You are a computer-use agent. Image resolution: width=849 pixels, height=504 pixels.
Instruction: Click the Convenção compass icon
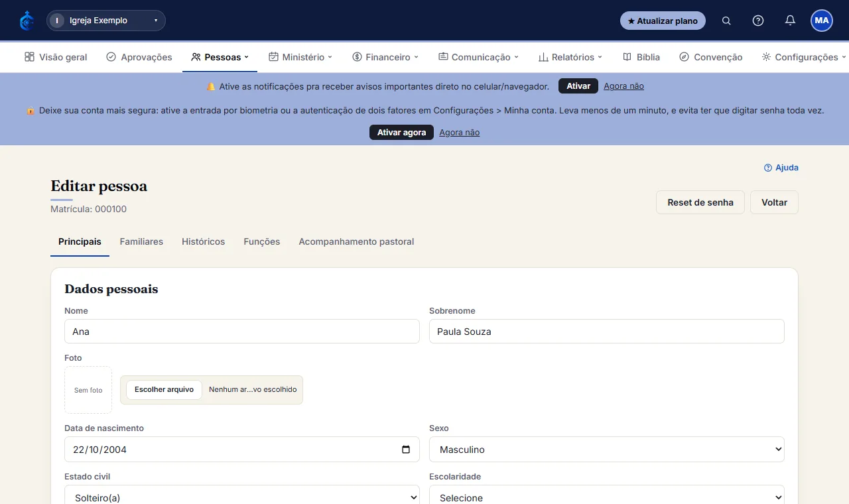684,57
